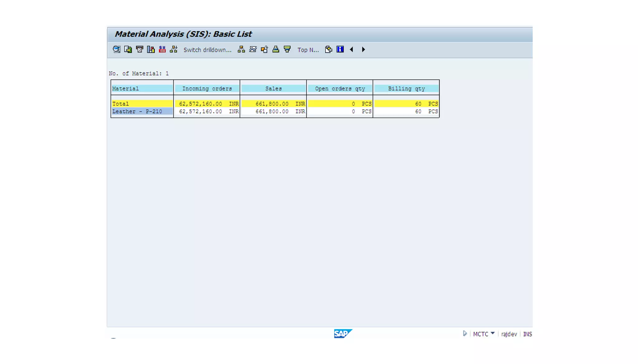Click Switch drilldown button

[x=207, y=50]
